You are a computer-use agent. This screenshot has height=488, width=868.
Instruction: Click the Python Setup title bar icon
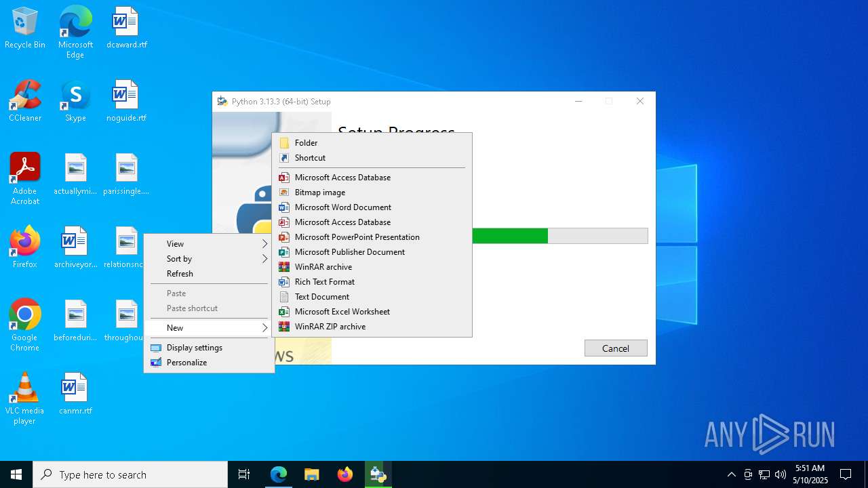[222, 102]
